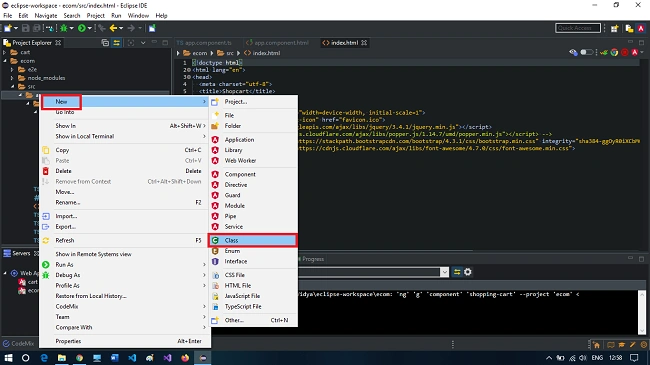The width and height of the screenshot is (650, 365).
Task: Click Copy in the context menu
Action: (x=124, y=150)
